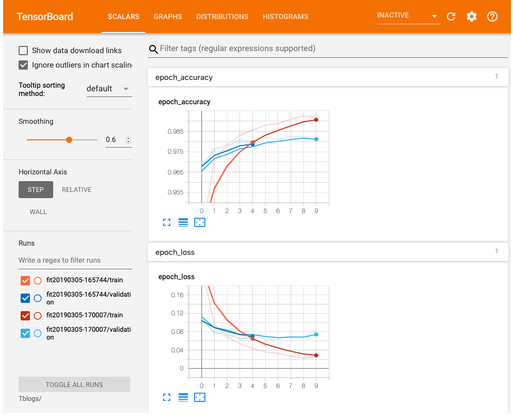Collapse the epoch_loss card
The width and height of the screenshot is (513, 420).
click(x=329, y=252)
